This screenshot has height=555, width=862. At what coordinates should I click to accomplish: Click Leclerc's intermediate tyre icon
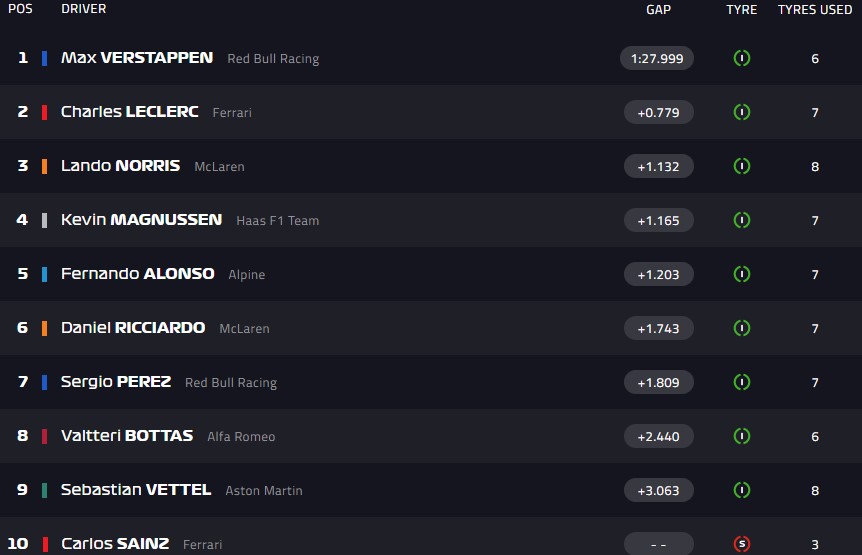click(x=741, y=112)
